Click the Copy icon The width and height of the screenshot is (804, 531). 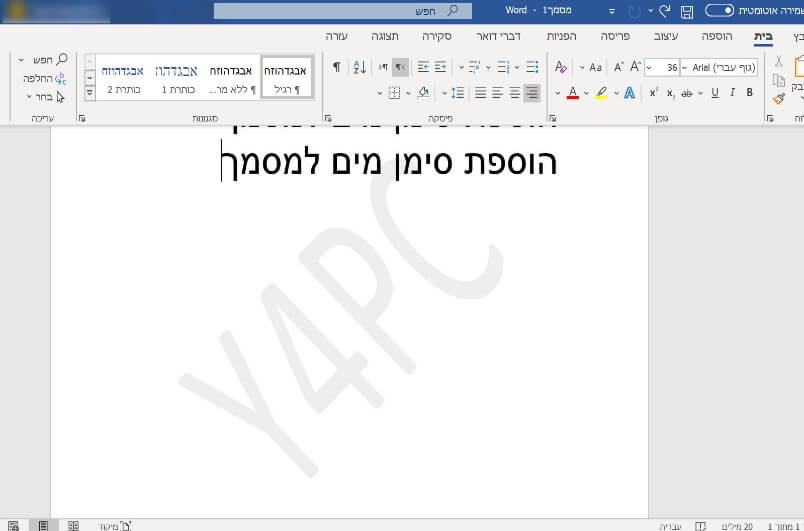point(778,80)
